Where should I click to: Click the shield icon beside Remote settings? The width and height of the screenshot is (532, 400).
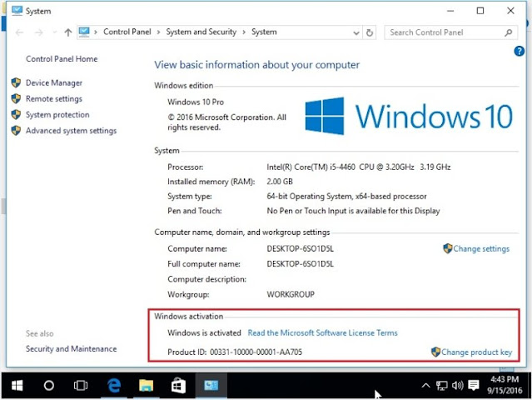(x=16, y=98)
